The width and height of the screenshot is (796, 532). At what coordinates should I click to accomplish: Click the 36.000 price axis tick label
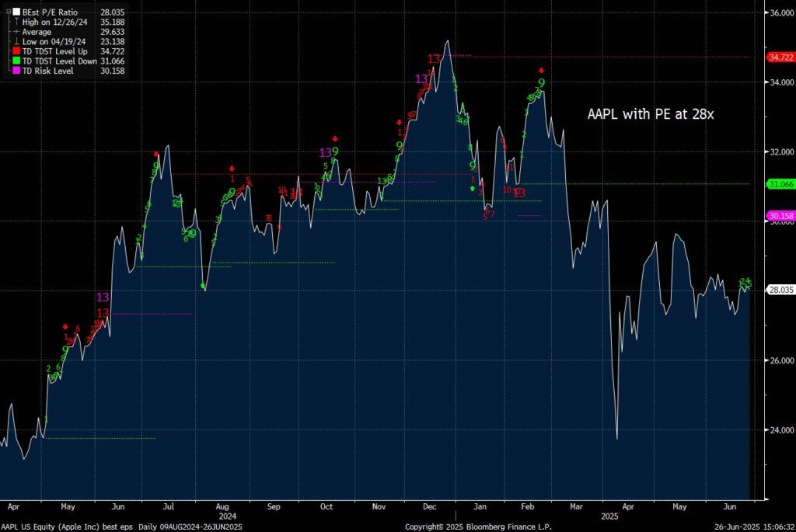pos(782,12)
